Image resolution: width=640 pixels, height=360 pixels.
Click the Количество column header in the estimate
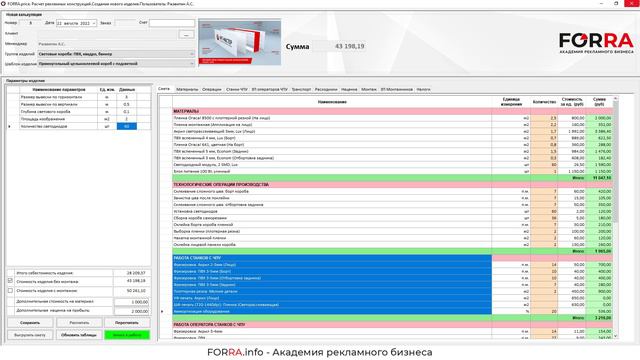coord(544,102)
